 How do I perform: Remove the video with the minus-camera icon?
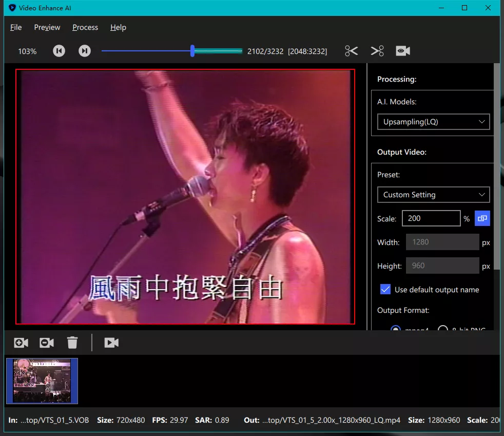click(46, 342)
